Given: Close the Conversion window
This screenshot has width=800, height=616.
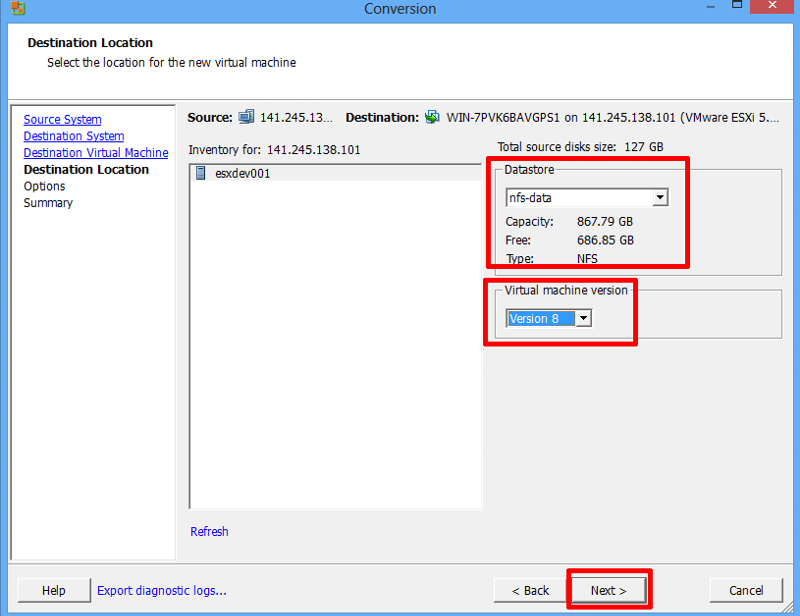Looking at the screenshot, I should point(772,6).
